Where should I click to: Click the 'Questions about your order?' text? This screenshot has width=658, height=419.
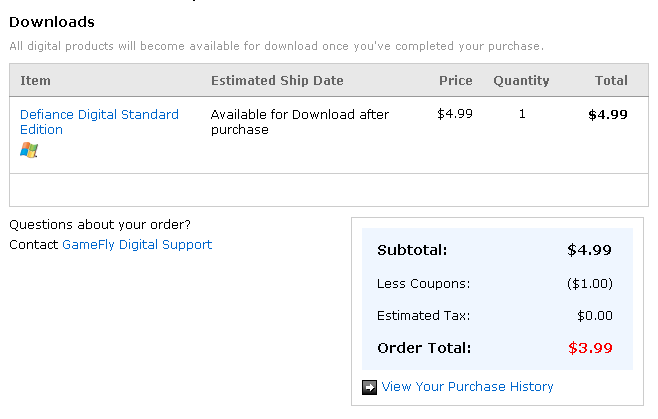(x=100, y=225)
